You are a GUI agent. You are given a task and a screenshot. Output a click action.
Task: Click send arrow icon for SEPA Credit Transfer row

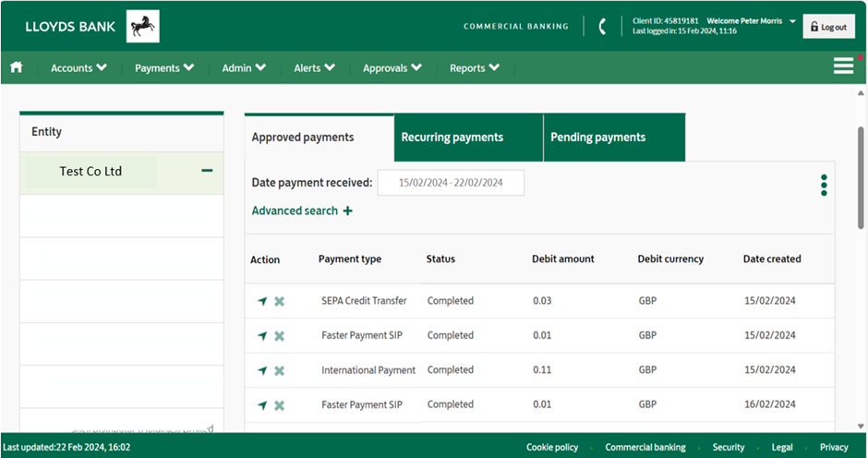pos(262,301)
